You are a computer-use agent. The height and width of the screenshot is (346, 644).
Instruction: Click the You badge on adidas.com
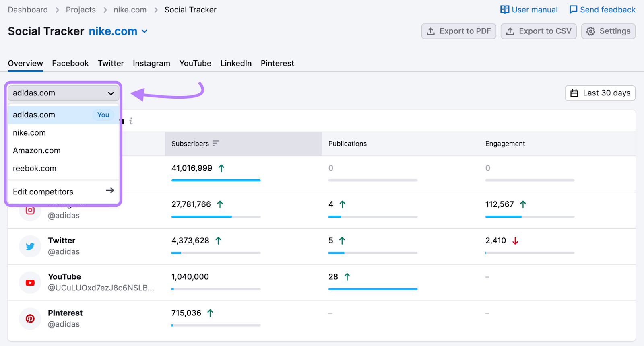click(x=103, y=115)
